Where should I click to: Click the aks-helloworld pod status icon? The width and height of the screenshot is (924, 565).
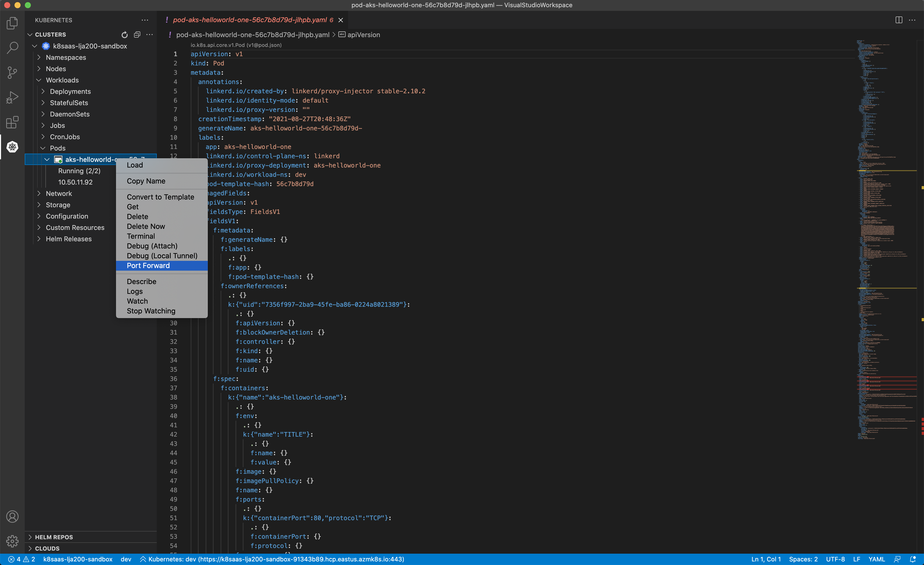58,160
